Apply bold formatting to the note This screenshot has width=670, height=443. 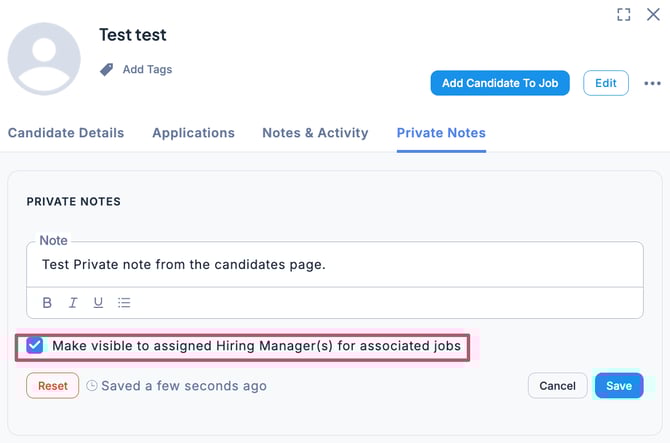pos(47,303)
